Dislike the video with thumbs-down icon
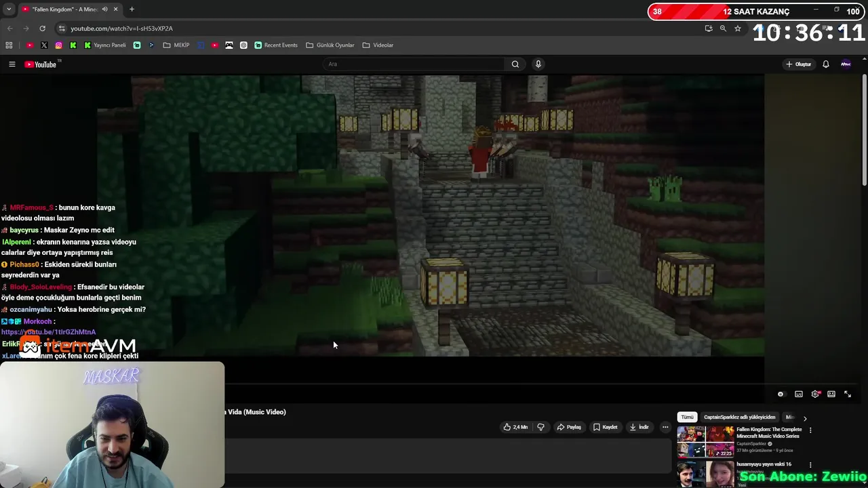This screenshot has height=488, width=868. (540, 427)
